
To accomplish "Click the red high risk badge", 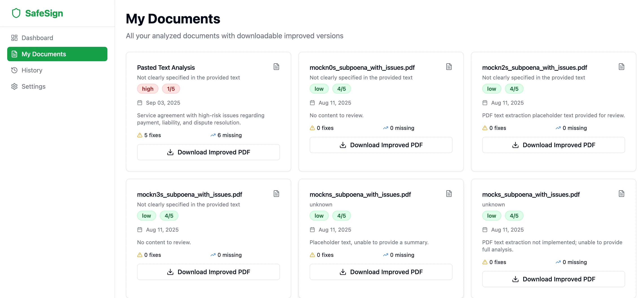I will pyautogui.click(x=147, y=89).
